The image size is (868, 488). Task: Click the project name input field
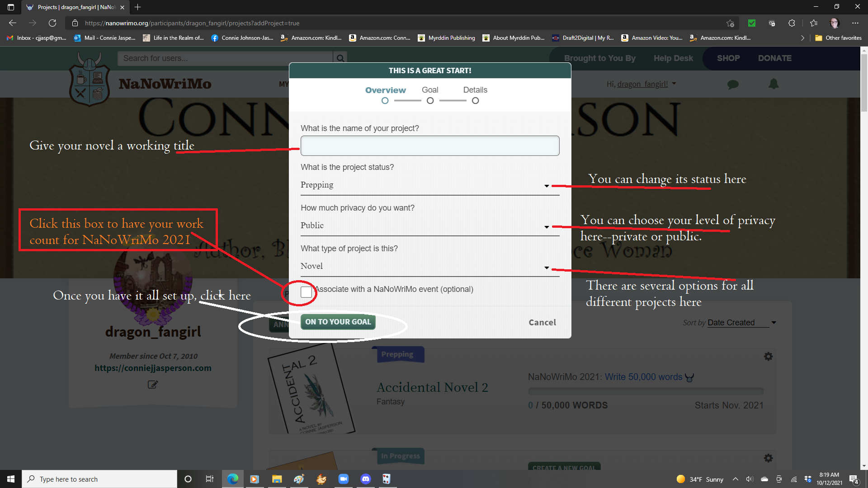429,145
